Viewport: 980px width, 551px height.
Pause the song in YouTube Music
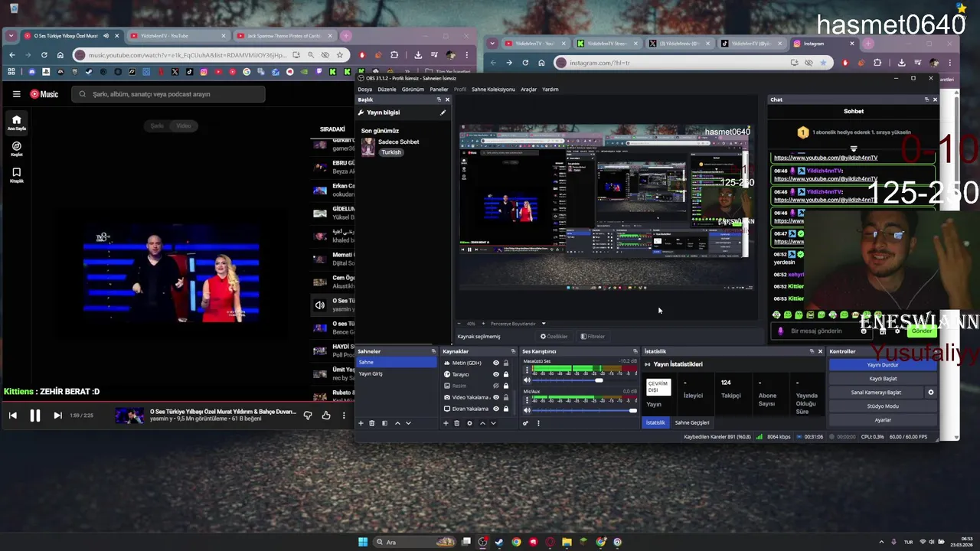click(34, 416)
